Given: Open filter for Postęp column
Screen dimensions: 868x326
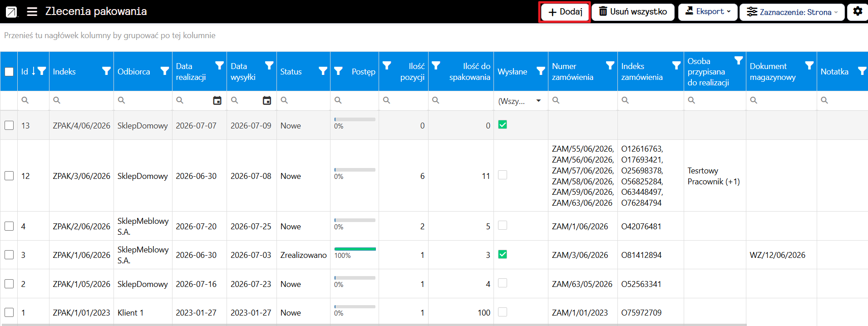Looking at the screenshot, I should [338, 71].
